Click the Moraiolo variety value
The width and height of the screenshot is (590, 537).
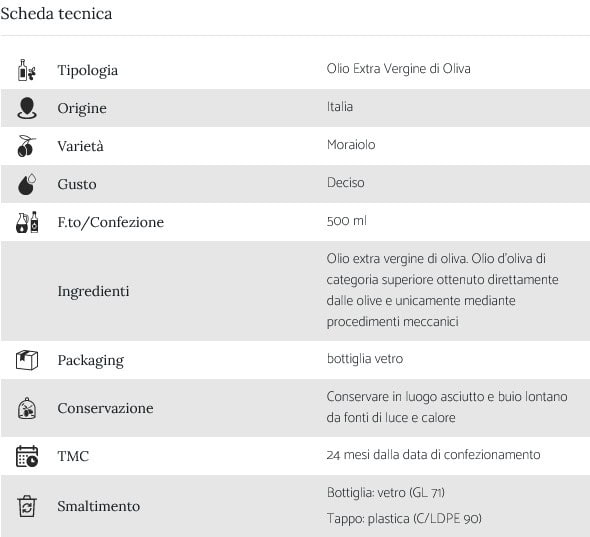click(x=351, y=145)
